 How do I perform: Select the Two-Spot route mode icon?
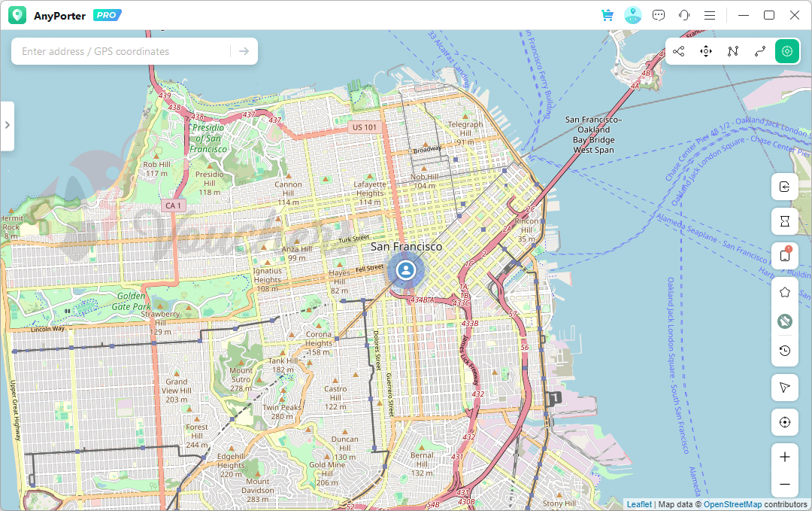point(759,51)
